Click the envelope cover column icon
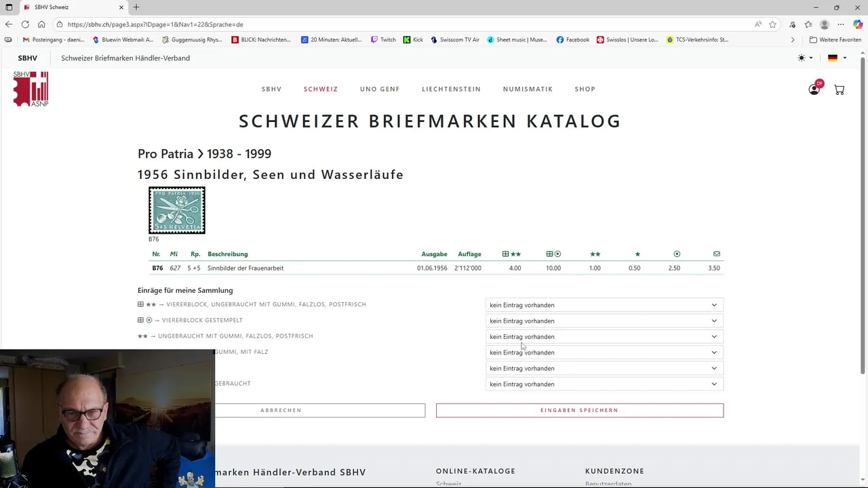 coord(717,254)
